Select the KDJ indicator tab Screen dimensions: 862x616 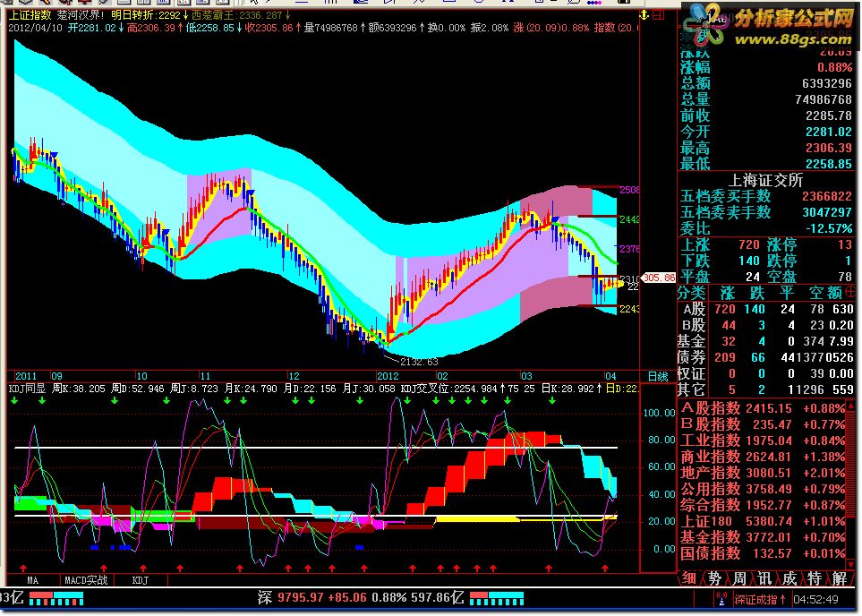tap(141, 580)
